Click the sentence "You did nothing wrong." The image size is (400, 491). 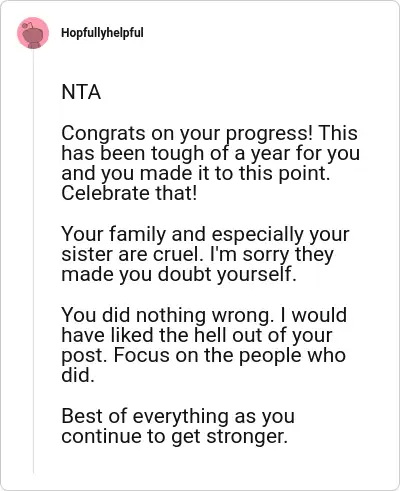click(168, 315)
